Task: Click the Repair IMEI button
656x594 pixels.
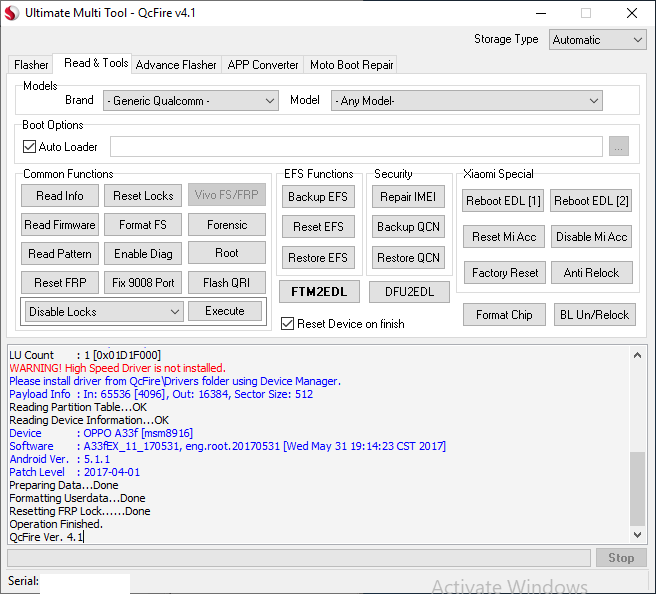Action: [408, 197]
